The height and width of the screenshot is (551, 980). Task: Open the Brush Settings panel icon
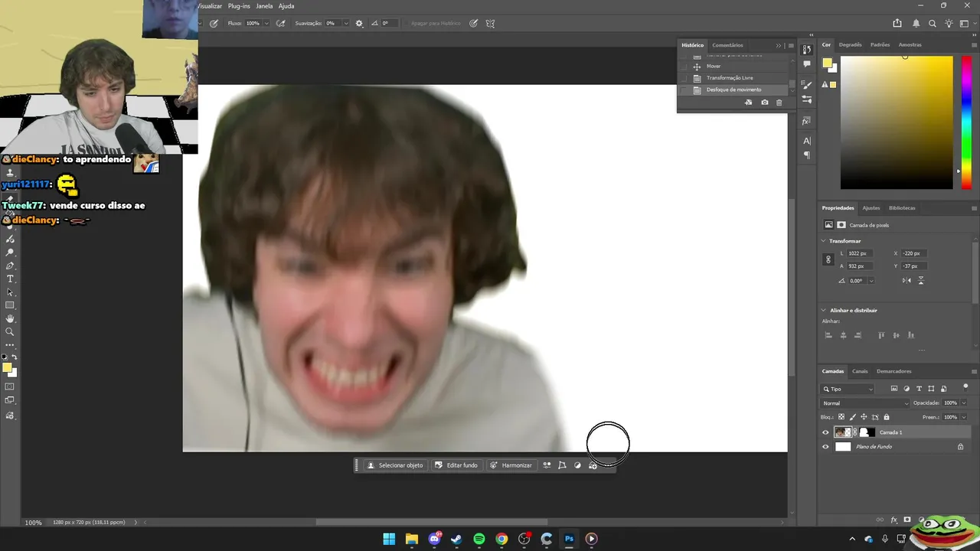pos(807,84)
